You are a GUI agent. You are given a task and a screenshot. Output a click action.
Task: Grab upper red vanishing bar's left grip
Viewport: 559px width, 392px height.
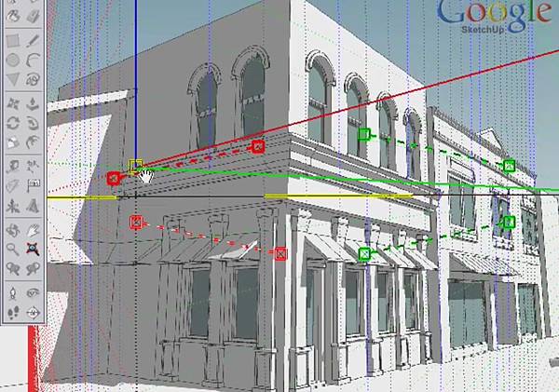(114, 179)
